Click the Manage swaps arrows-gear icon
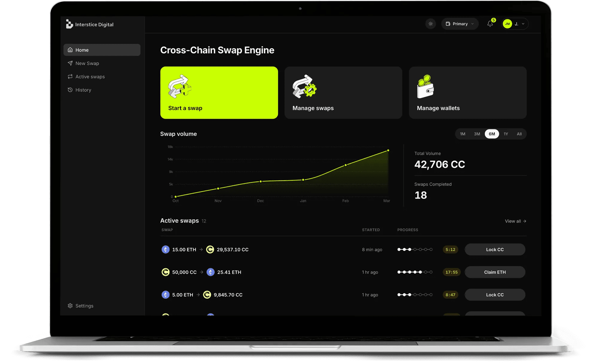The image size is (599, 364). [x=304, y=86]
